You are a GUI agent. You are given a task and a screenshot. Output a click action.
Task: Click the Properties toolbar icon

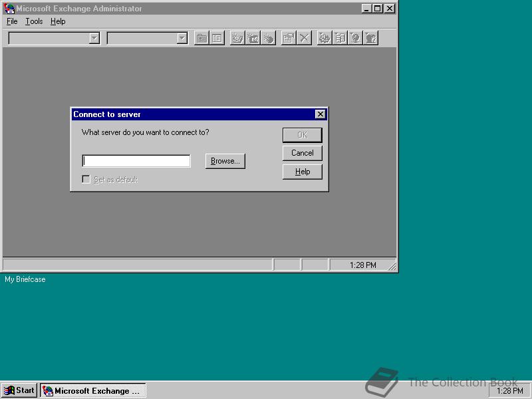click(x=289, y=38)
